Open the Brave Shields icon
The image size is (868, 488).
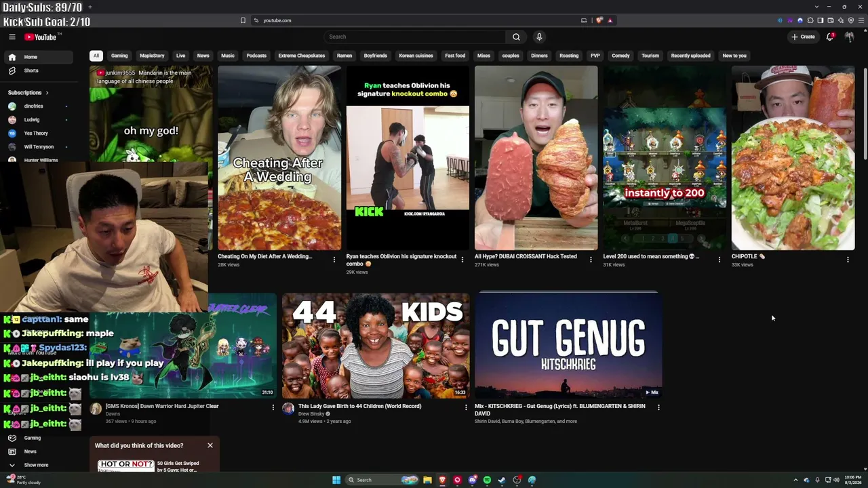pyautogui.click(x=599, y=20)
